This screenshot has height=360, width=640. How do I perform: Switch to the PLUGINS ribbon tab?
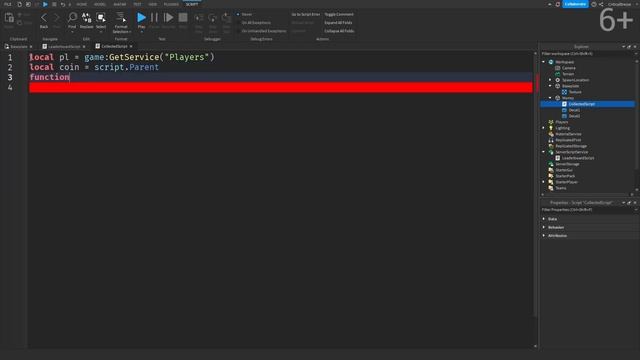tap(171, 4)
